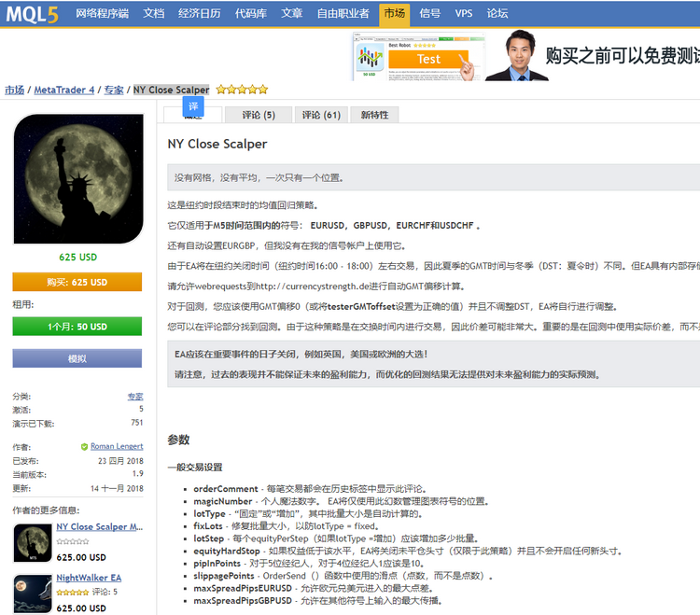Click the 更新 date 14 十一月 2018
Screen dimensions: 700x615
(x=117, y=488)
